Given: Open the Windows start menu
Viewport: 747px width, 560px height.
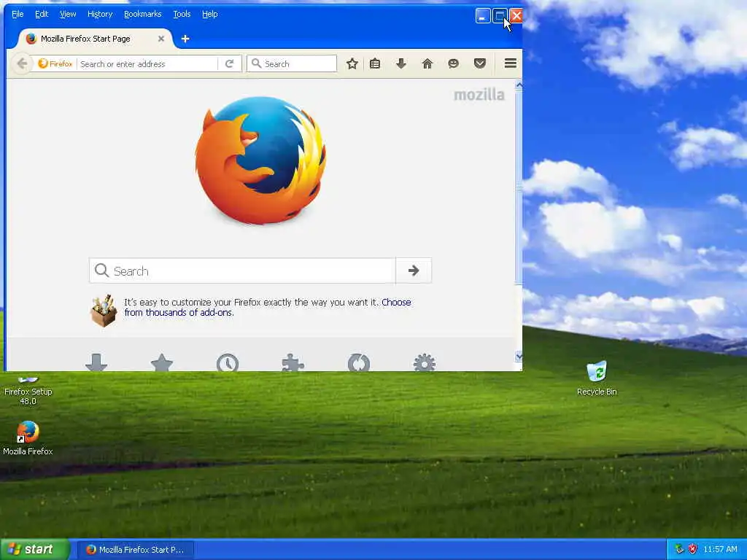Looking at the screenshot, I should point(35,549).
